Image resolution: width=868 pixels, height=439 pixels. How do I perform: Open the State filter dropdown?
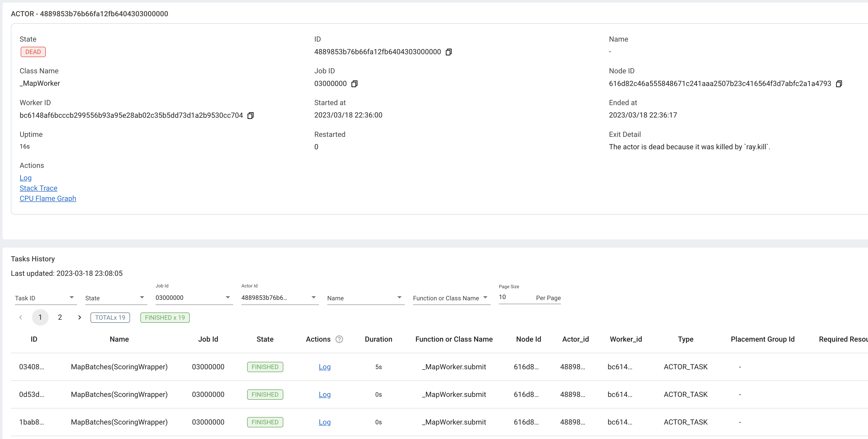[x=142, y=297]
